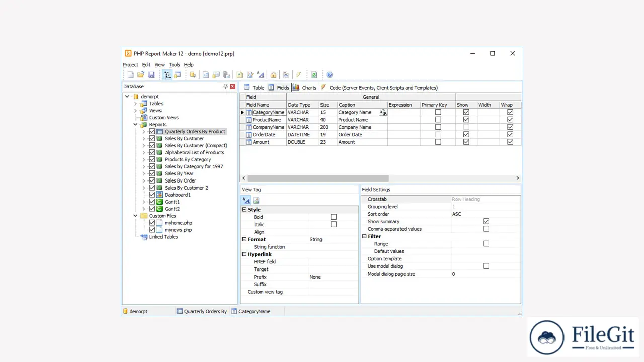Switch to the Charts tab
The width and height of the screenshot is (644, 362).
click(x=304, y=87)
